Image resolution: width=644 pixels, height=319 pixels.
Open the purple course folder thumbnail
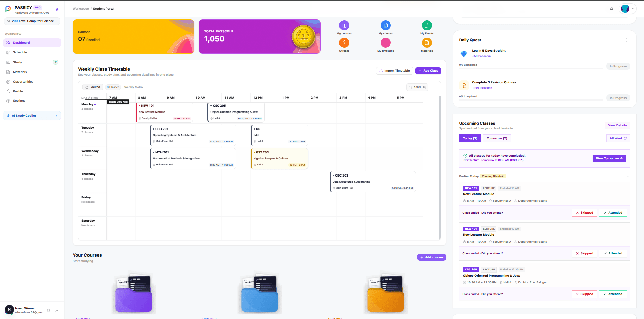point(134,294)
